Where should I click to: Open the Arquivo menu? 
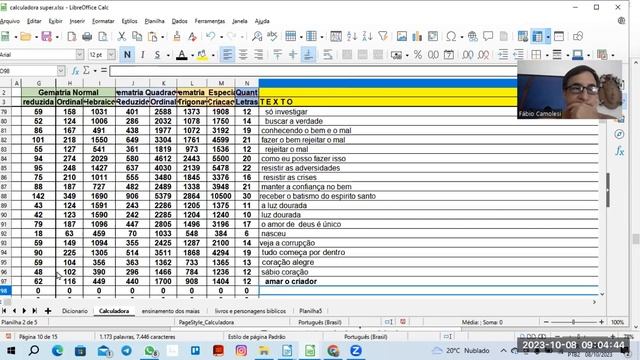click(x=9, y=21)
